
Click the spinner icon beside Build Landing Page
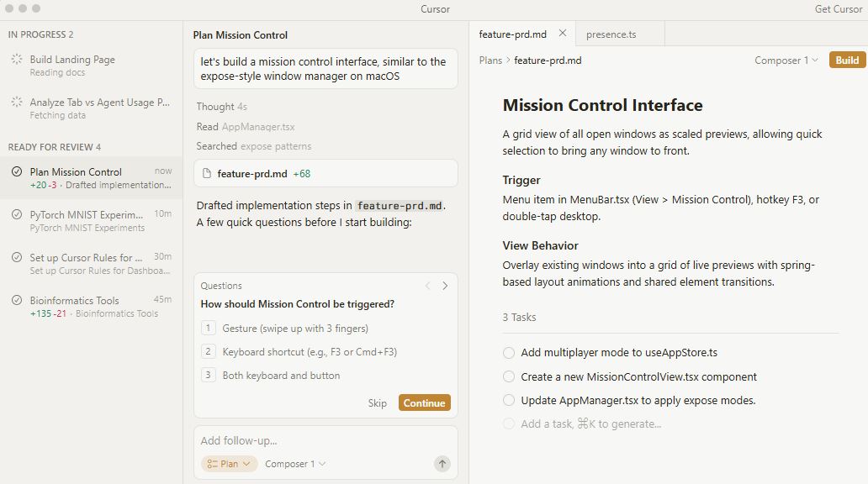[x=17, y=60]
